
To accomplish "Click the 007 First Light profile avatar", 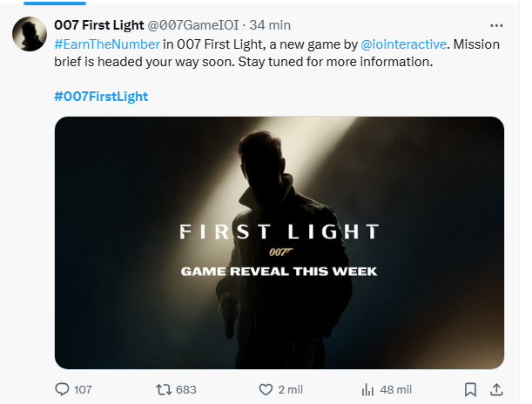I will pos(30,34).
